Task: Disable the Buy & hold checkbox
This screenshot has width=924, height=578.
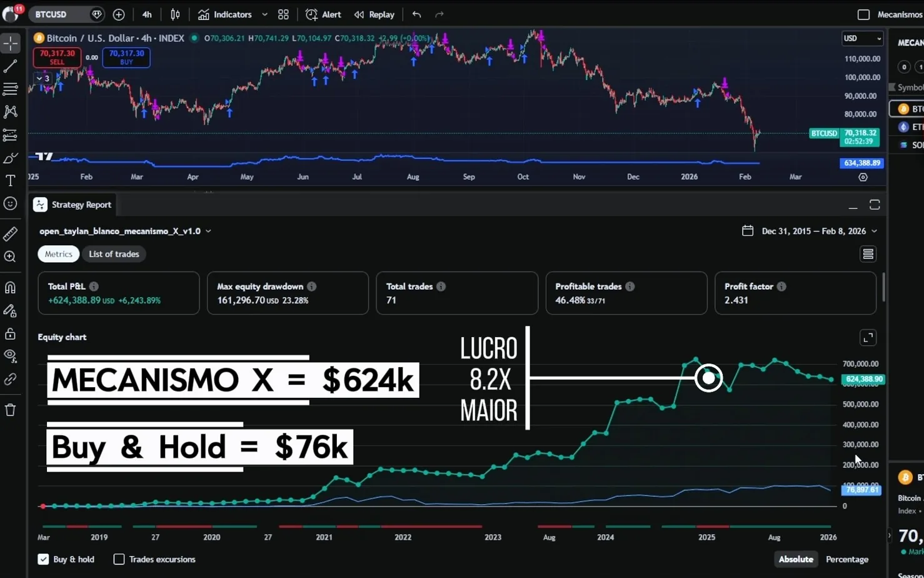Action: coord(43,559)
